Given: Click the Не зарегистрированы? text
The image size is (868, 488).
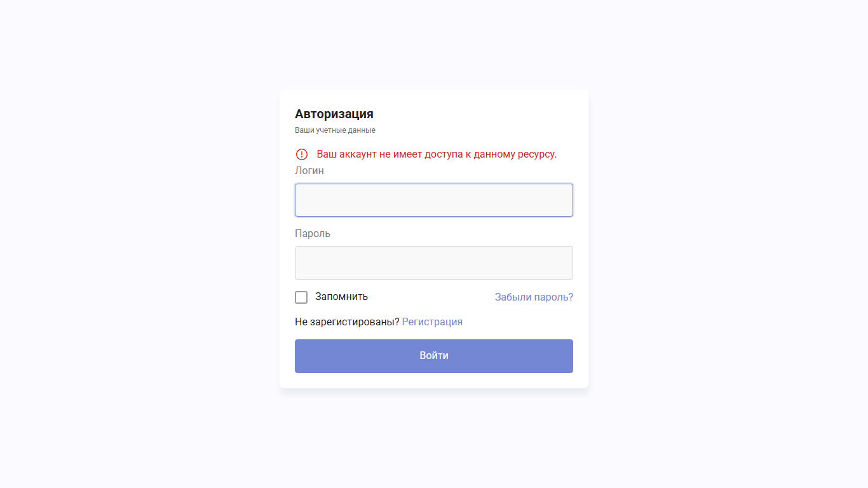Looking at the screenshot, I should (x=347, y=322).
